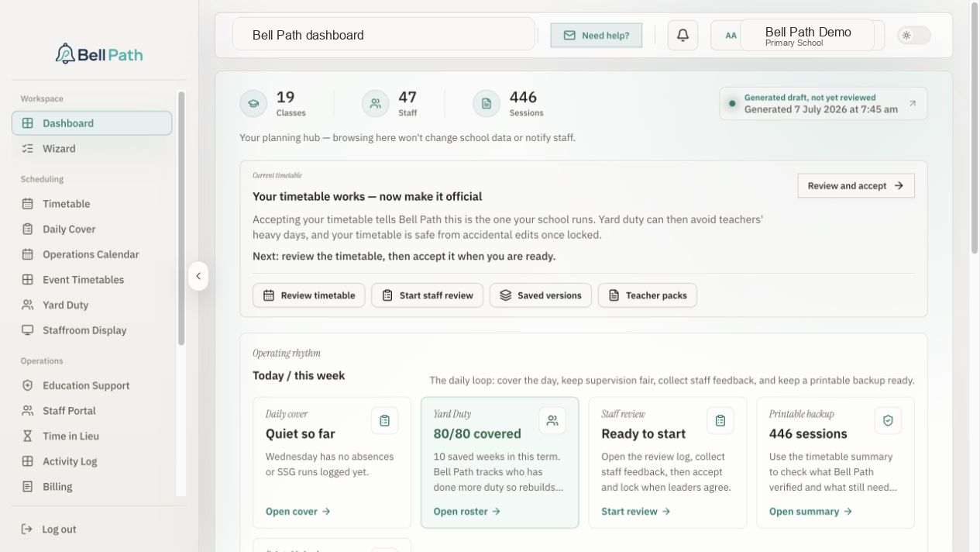
Task: Toggle the light/dark theme switch
Action: coord(913,35)
